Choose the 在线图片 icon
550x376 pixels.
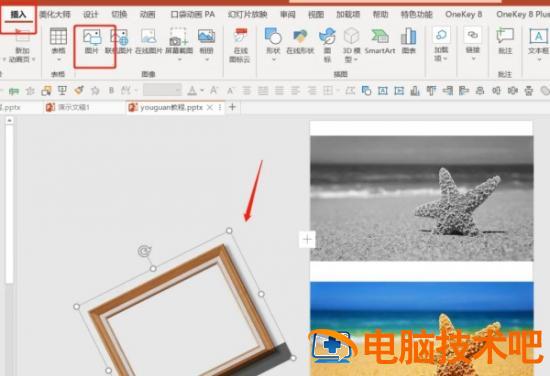point(148,36)
